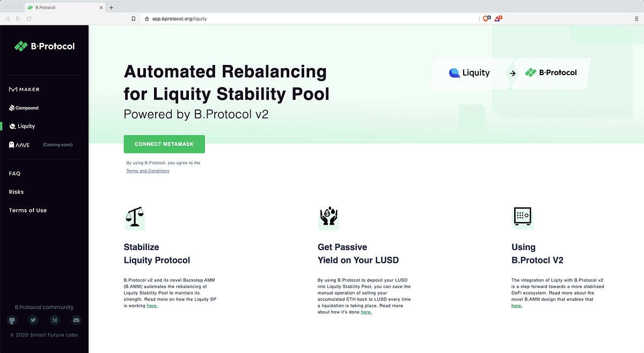644x353 pixels.
Task: Select Compound in the sidebar
Action: (24, 108)
